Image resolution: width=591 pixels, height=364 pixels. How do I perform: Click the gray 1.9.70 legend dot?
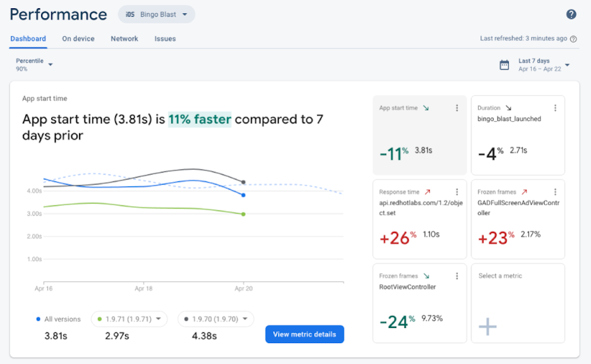point(186,319)
